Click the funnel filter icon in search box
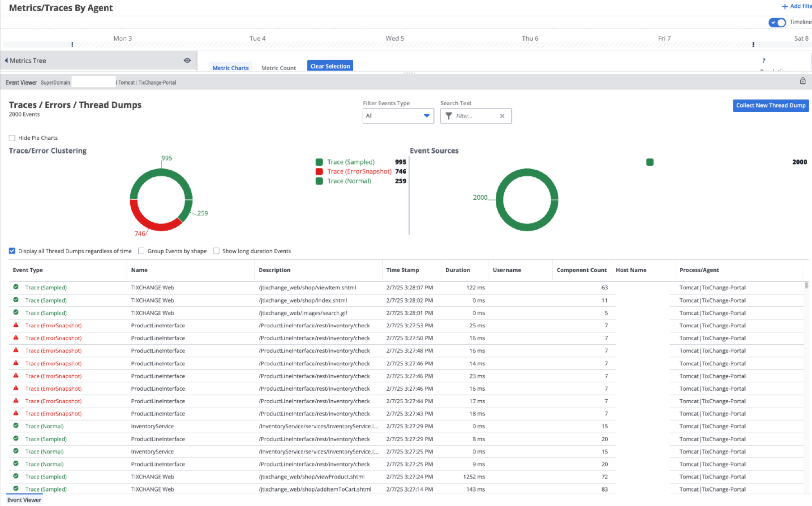 pos(449,116)
